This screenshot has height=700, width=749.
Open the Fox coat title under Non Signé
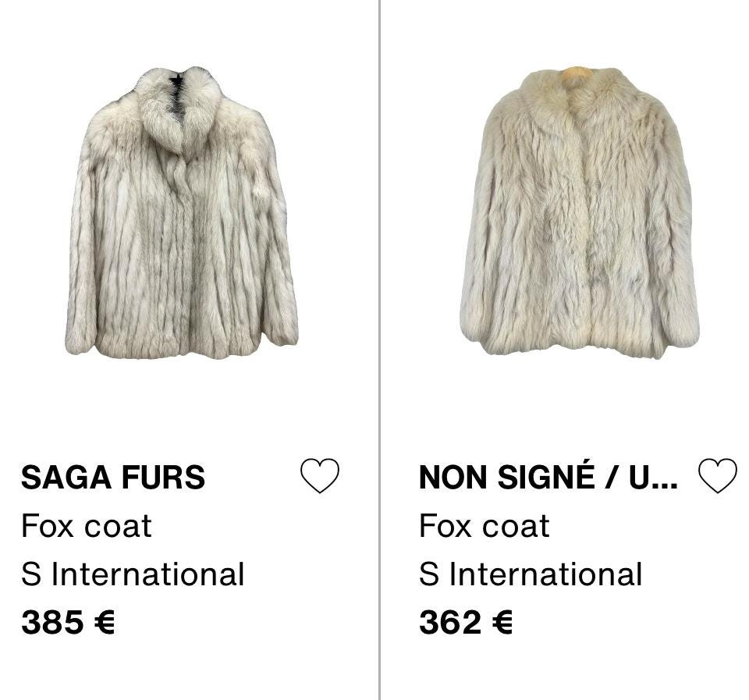[484, 527]
